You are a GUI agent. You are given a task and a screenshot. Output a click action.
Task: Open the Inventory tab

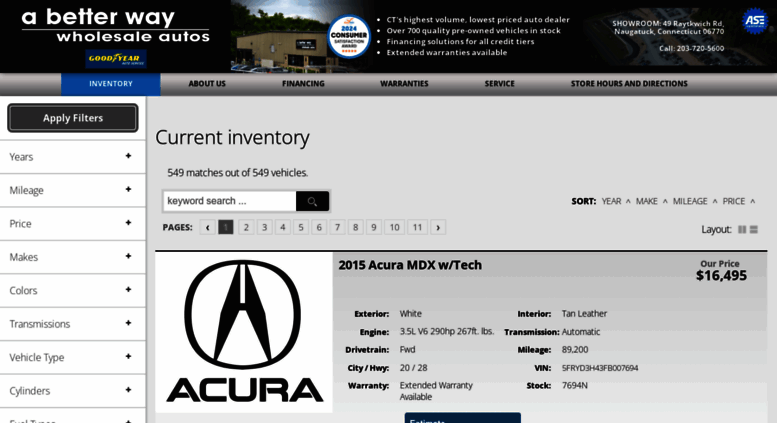[111, 84]
